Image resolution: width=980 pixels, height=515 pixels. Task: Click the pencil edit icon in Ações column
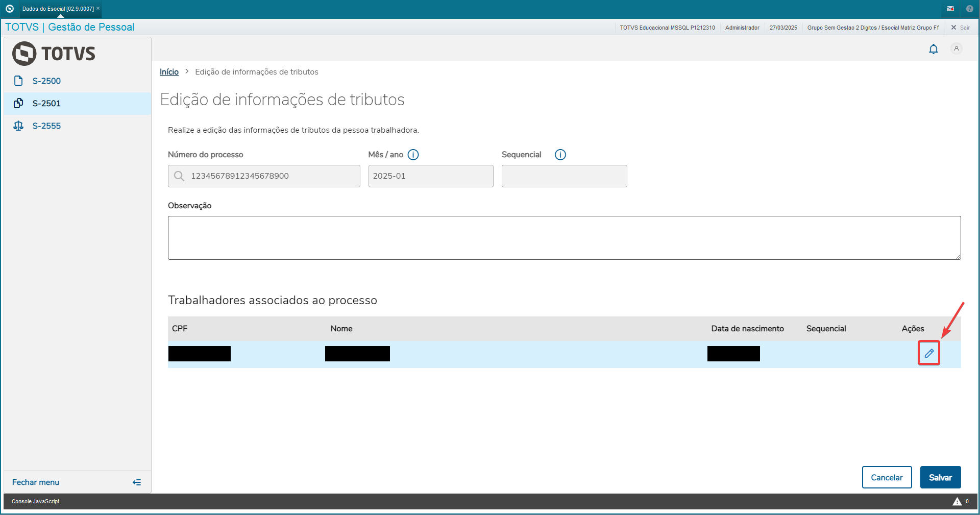[x=929, y=353]
